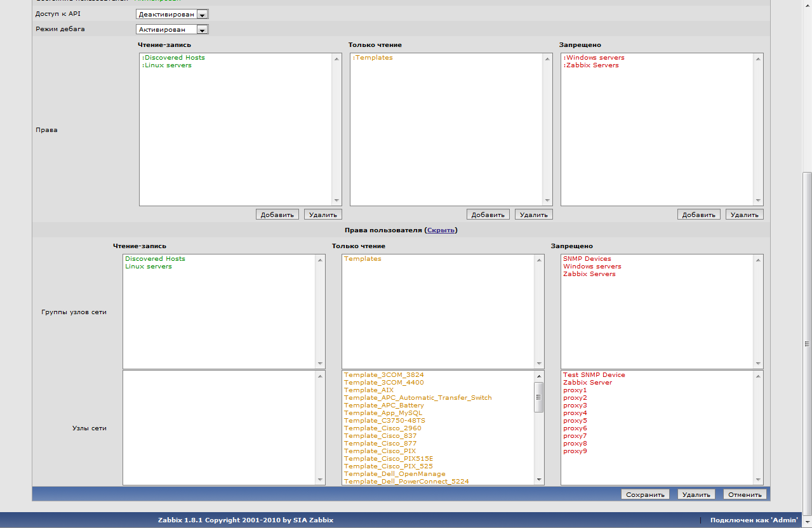Click the Скрыть link
Image resolution: width=812 pixels, height=528 pixels.
coord(441,230)
